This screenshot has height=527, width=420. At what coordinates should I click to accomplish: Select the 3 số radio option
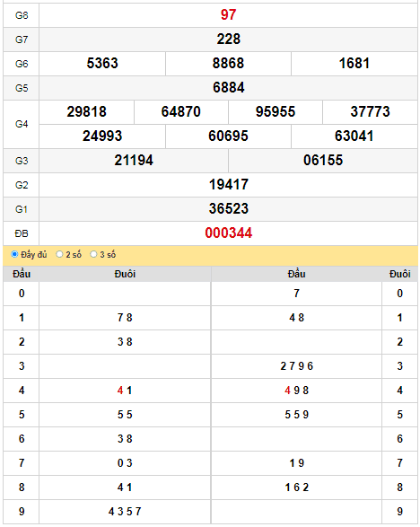coord(93,254)
